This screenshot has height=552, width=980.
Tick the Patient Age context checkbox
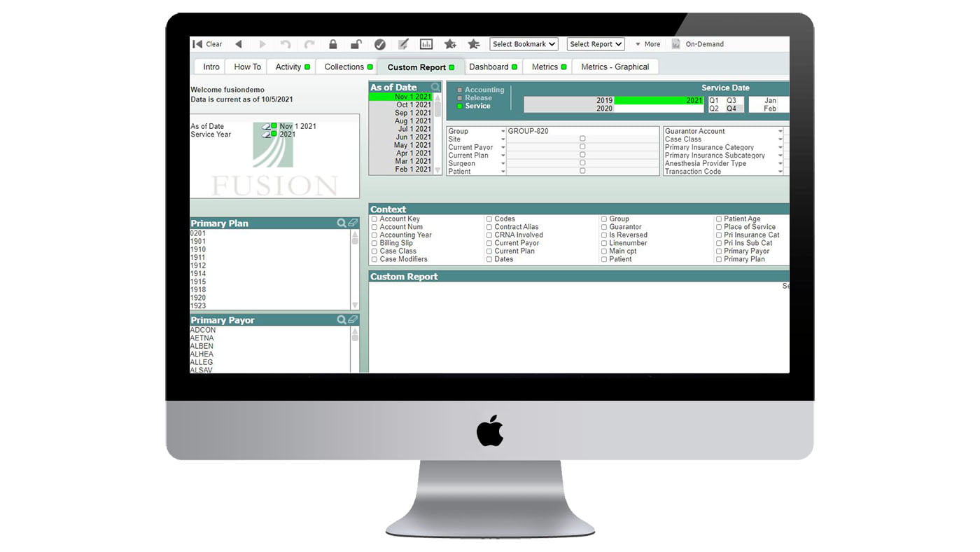(719, 219)
